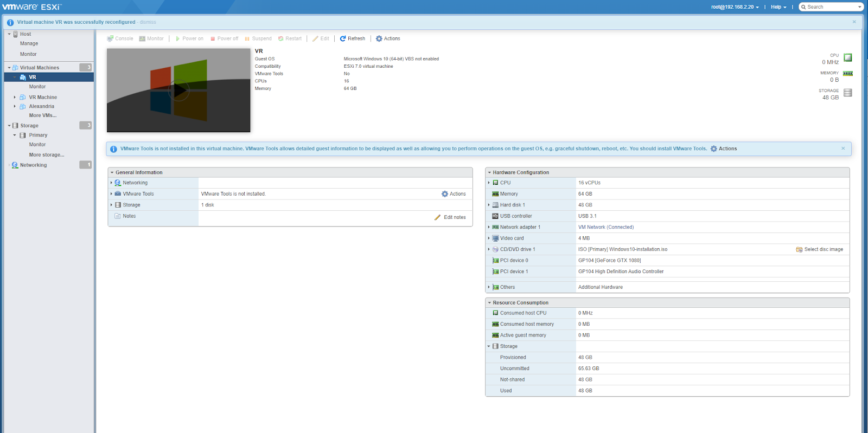This screenshot has width=868, height=433.
Task: Collapse the Storage tree arrow in navigator
Action: coord(9,126)
